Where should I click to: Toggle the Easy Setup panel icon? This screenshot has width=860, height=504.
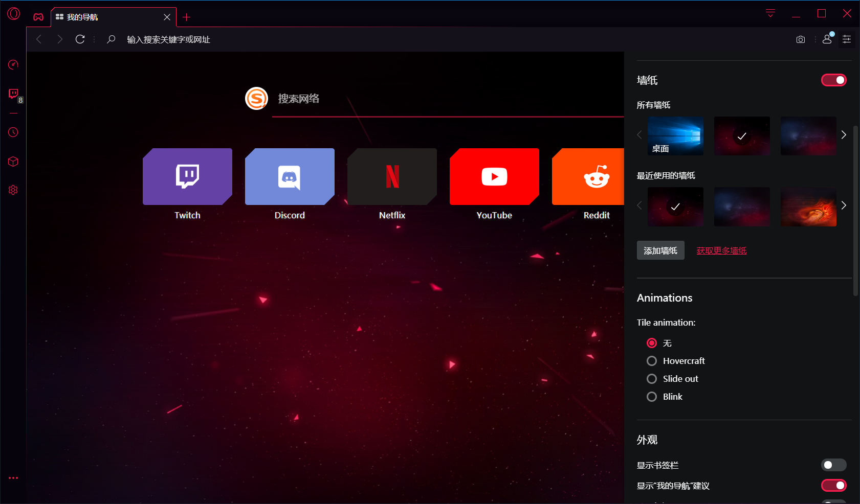847,39
